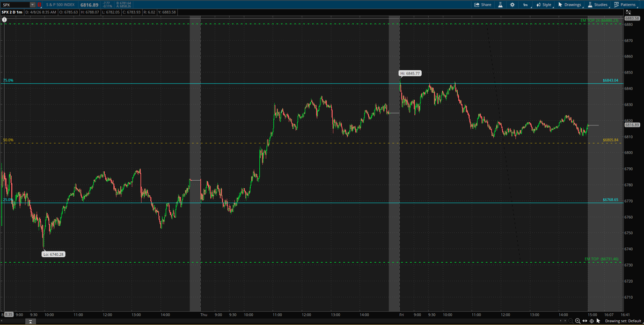Screen dimensions: 644x325
Task: Click the Drawing set: Default link
Action: point(624,321)
